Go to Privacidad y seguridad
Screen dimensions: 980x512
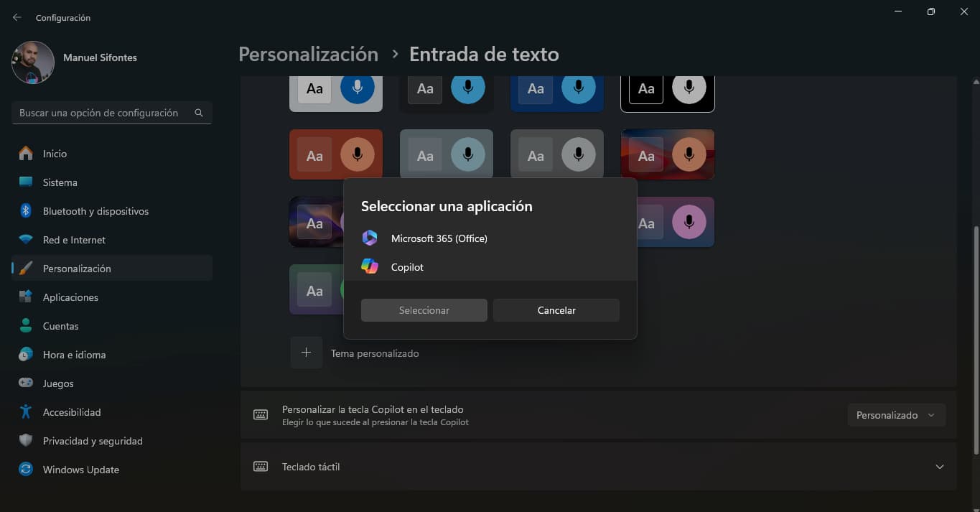(x=93, y=441)
